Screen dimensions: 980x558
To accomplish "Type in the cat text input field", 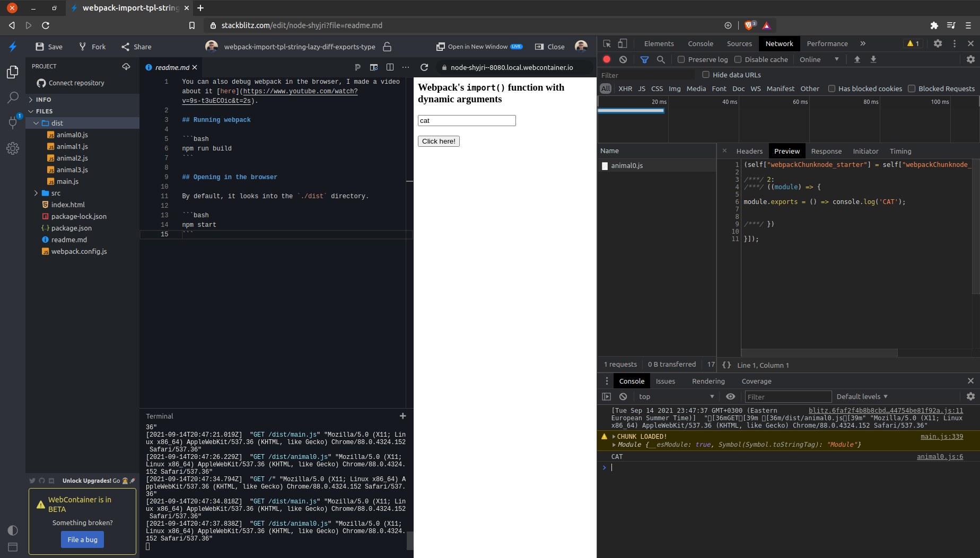I will point(466,120).
